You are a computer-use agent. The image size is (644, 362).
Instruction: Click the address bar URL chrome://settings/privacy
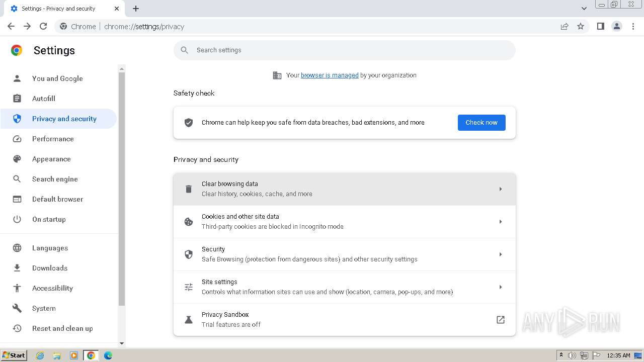(x=144, y=27)
